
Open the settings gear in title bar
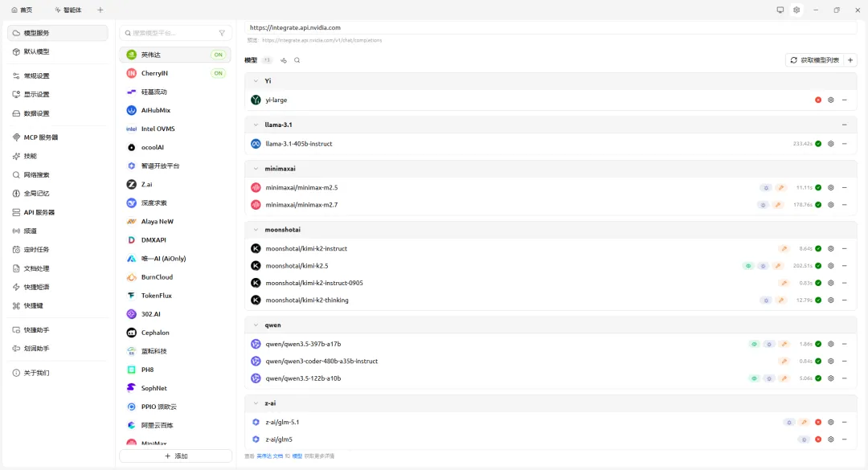(796, 10)
